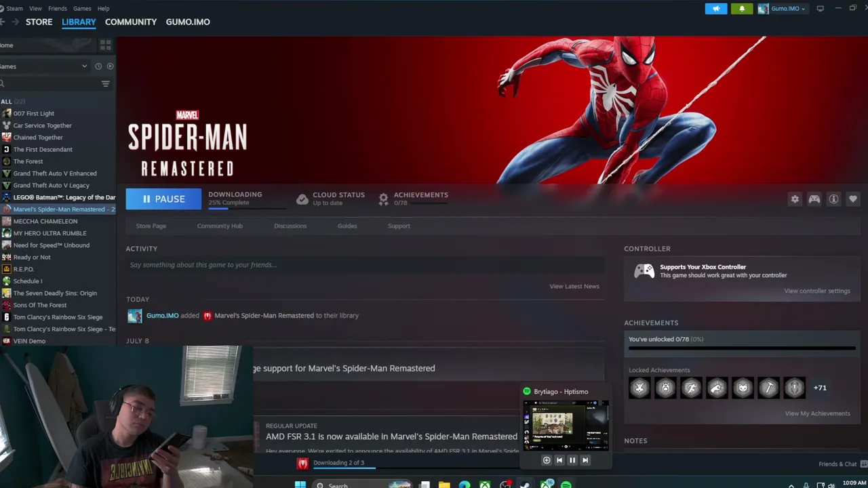Pause Spotify playback in media popup
The width and height of the screenshot is (868, 488).
coord(572,460)
